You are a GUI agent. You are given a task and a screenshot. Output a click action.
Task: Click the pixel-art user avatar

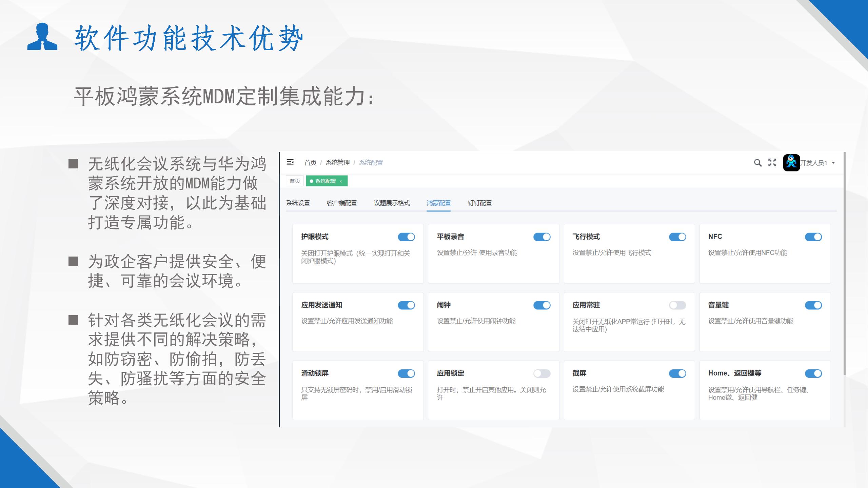click(791, 163)
